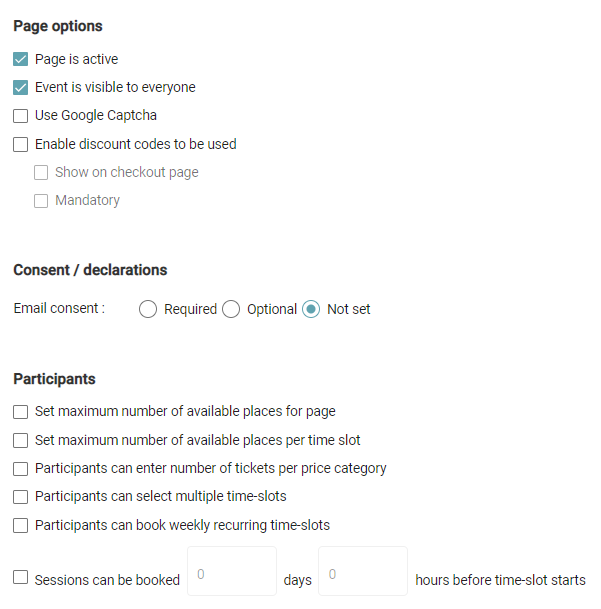Click the Participants can select multiple time-slots label
The width and height of the screenshot is (601, 609).
160,496
